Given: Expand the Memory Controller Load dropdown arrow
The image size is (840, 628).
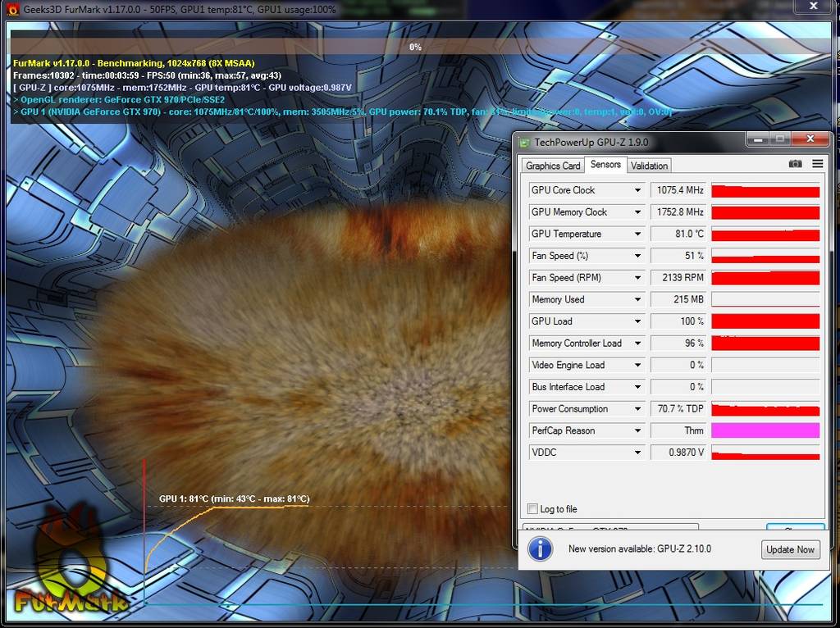Looking at the screenshot, I should tap(637, 344).
